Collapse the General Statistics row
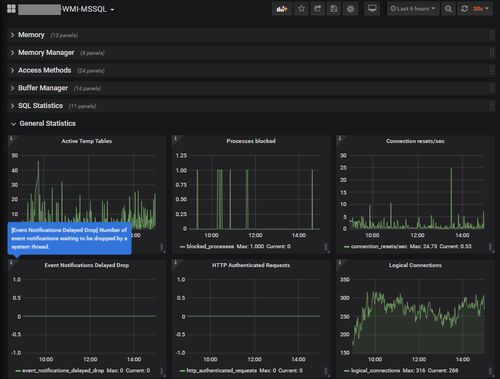 pos(47,123)
